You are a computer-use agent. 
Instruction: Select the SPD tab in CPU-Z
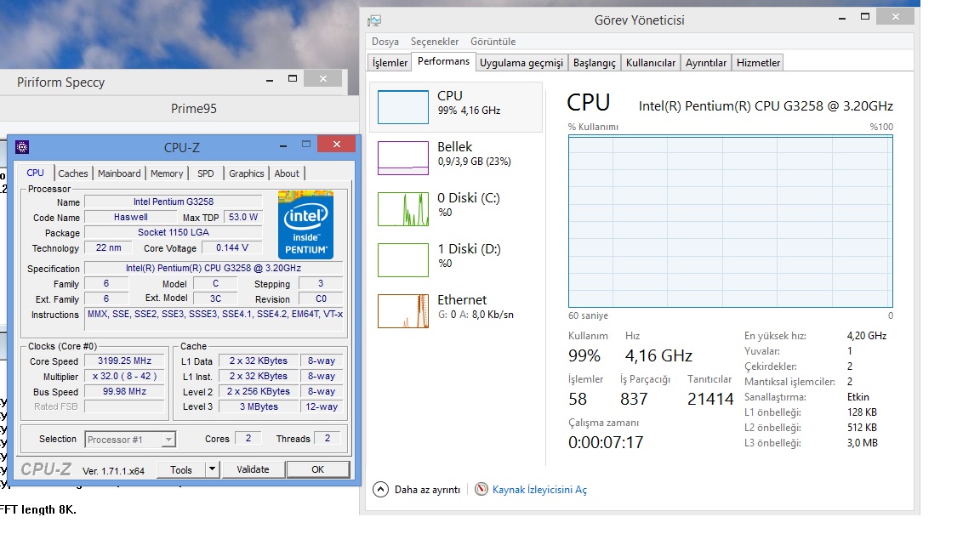(206, 173)
